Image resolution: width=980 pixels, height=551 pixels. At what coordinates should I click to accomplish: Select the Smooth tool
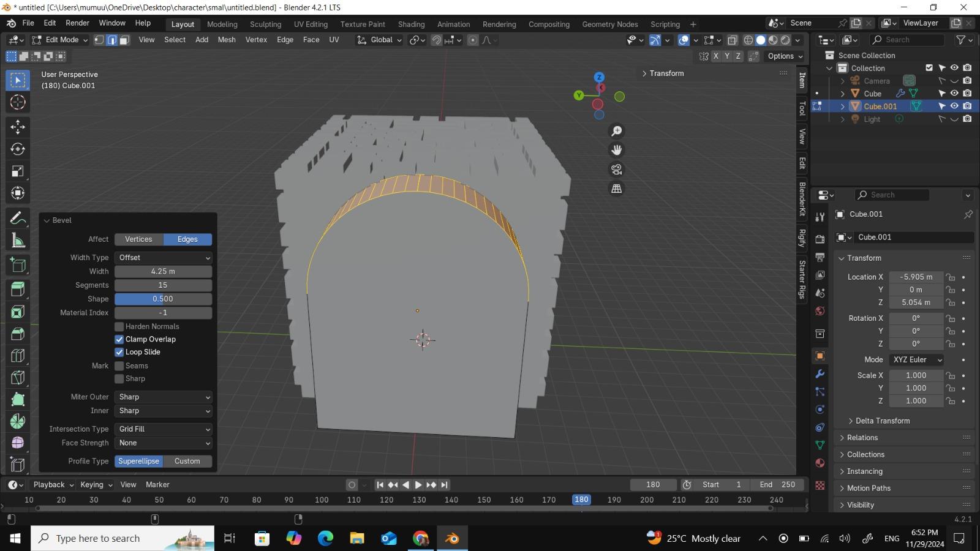coord(18,443)
